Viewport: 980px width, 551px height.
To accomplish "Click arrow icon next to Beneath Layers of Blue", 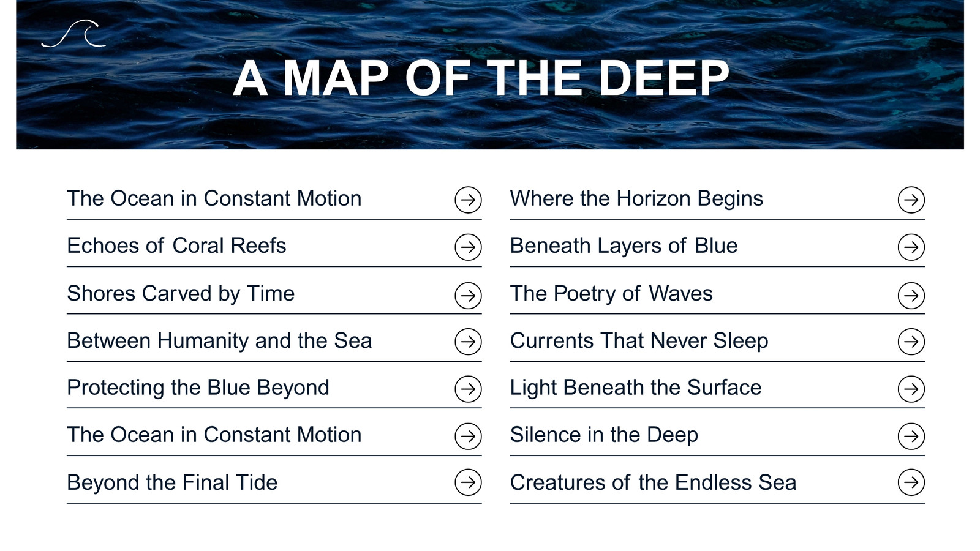I will [911, 247].
